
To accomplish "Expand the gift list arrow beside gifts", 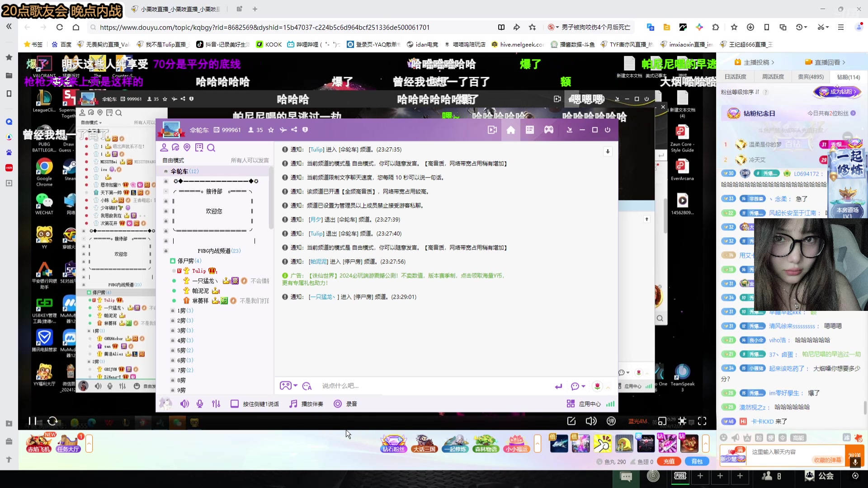I will point(705,444).
